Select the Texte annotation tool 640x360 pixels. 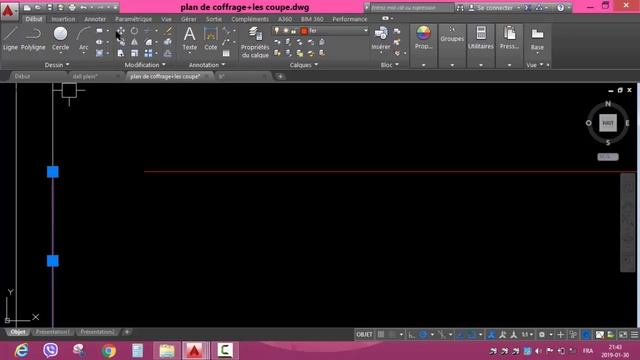tap(189, 38)
